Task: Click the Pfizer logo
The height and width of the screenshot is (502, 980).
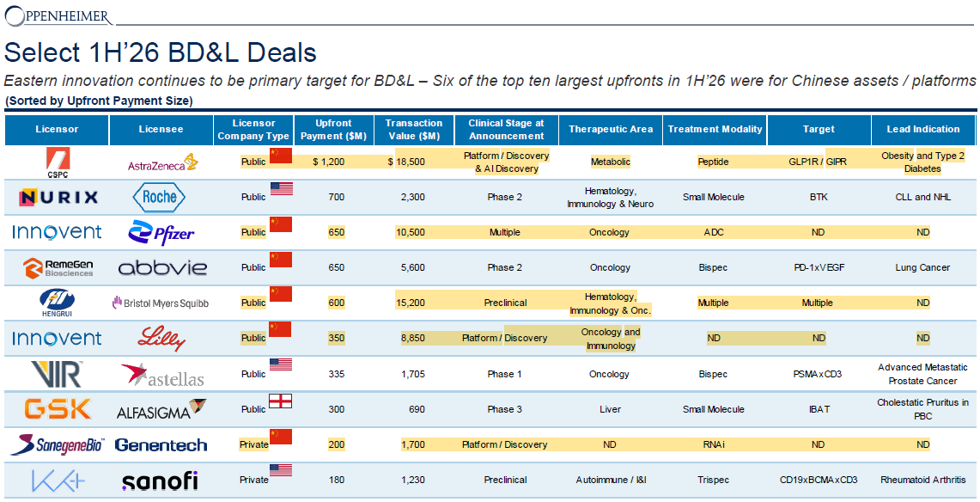Action: point(161,233)
